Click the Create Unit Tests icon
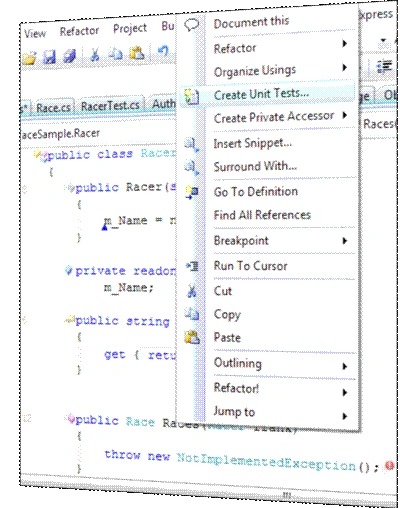Image resolution: width=400 pixels, height=508 pixels. click(192, 97)
